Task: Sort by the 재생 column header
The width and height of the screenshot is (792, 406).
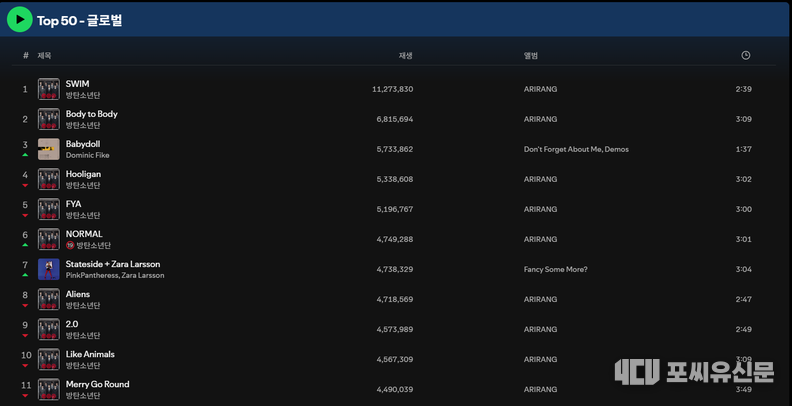Action: 405,55
